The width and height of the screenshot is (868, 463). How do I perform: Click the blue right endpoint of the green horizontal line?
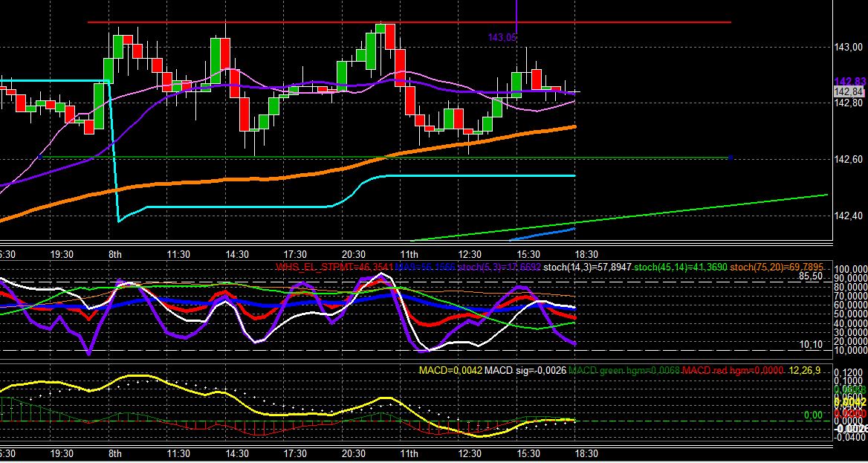[x=731, y=158]
